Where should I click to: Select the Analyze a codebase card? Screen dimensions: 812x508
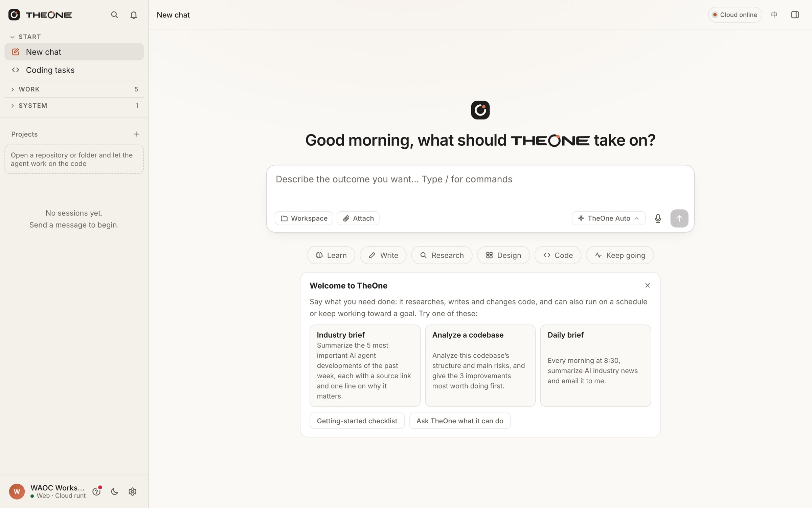tap(480, 366)
